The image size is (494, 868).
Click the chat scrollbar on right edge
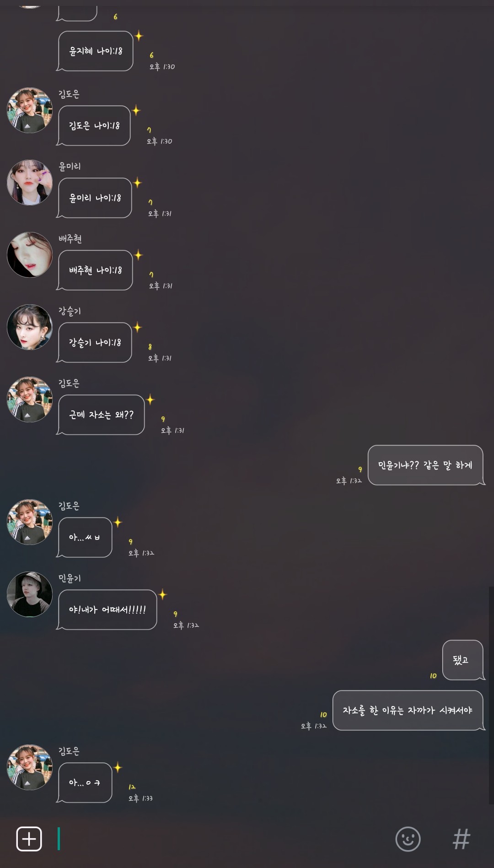[x=491, y=695]
